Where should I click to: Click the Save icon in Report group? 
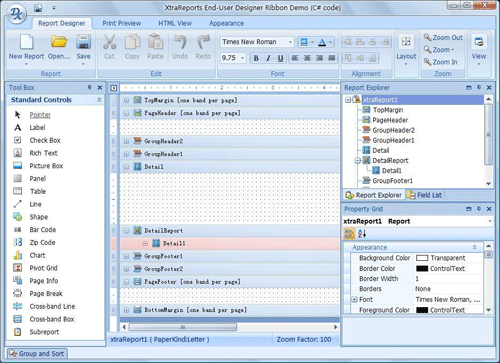click(83, 42)
